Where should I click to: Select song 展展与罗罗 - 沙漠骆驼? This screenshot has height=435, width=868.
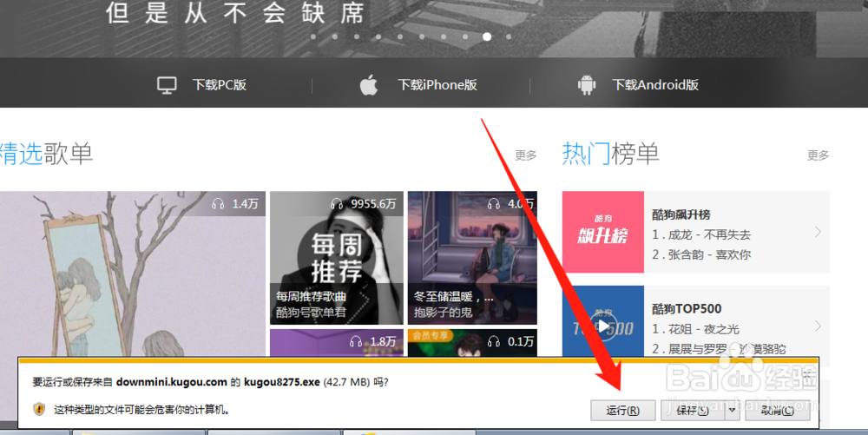point(719,349)
